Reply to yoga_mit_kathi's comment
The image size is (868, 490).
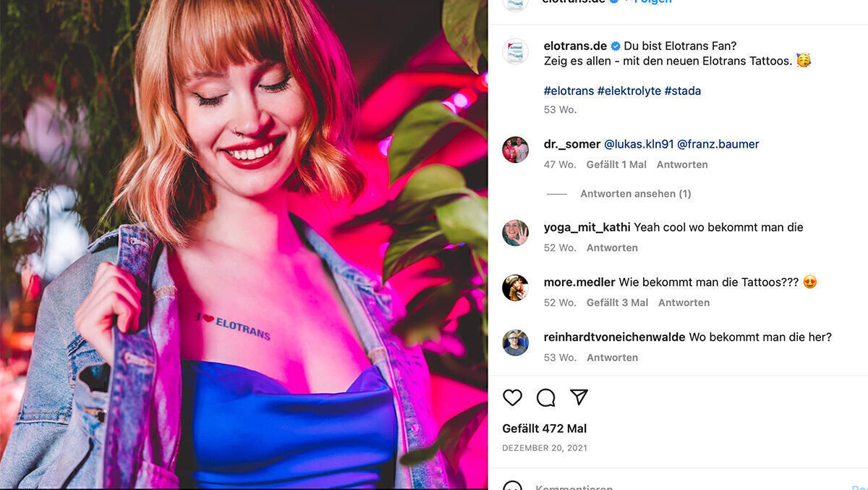pos(612,248)
